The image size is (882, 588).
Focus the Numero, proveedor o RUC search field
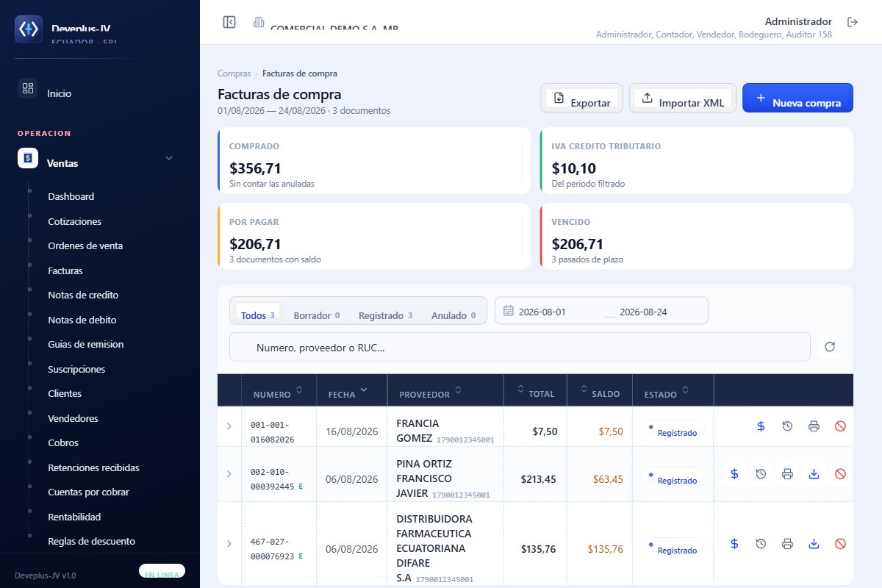click(520, 347)
